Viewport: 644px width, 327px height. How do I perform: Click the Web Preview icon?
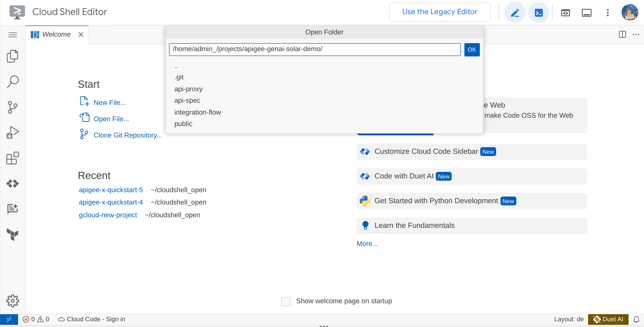pyautogui.click(x=566, y=13)
